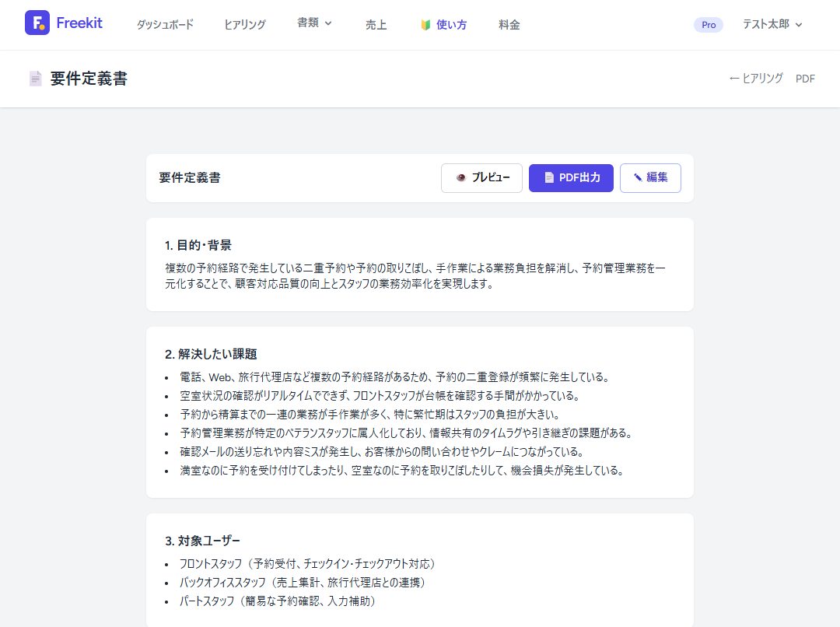Click the パートスタッフ list item

278,601
